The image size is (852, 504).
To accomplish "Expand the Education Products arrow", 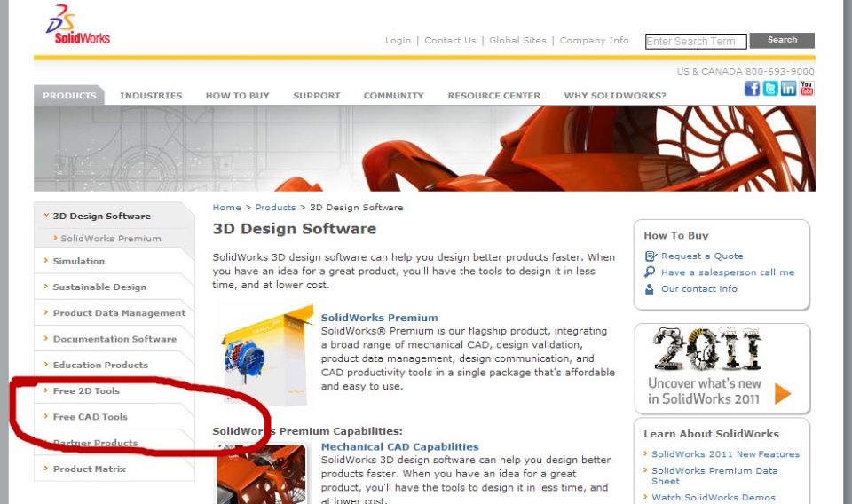I will (x=46, y=365).
